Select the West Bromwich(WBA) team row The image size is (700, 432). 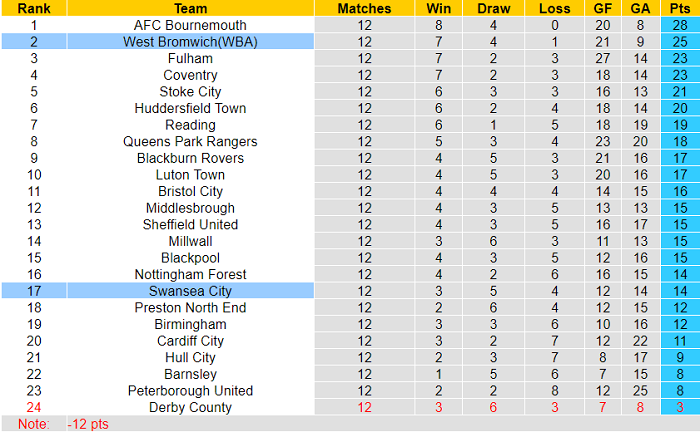(190, 42)
